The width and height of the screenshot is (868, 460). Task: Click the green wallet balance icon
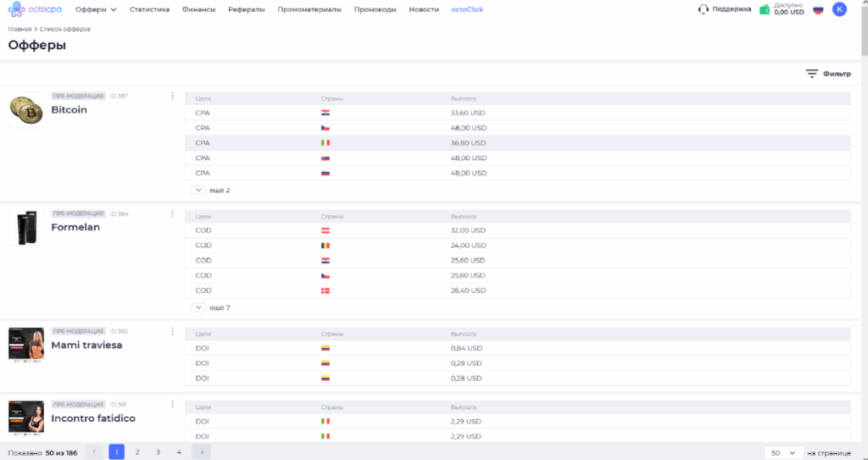point(765,9)
